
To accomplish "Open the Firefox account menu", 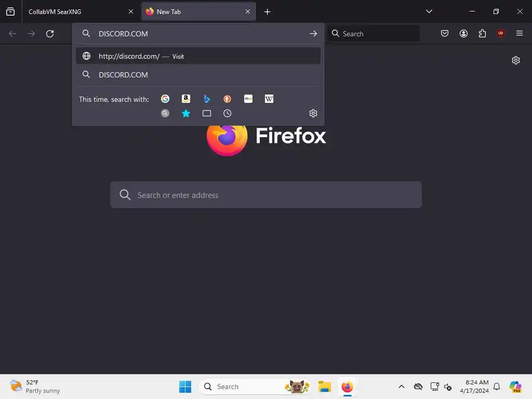I will pyautogui.click(x=463, y=33).
